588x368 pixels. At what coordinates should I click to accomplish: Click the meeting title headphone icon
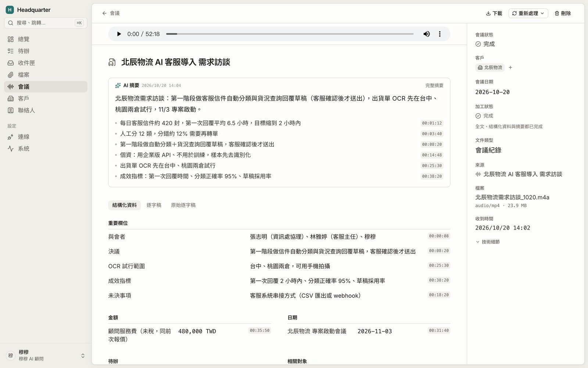coord(112,62)
